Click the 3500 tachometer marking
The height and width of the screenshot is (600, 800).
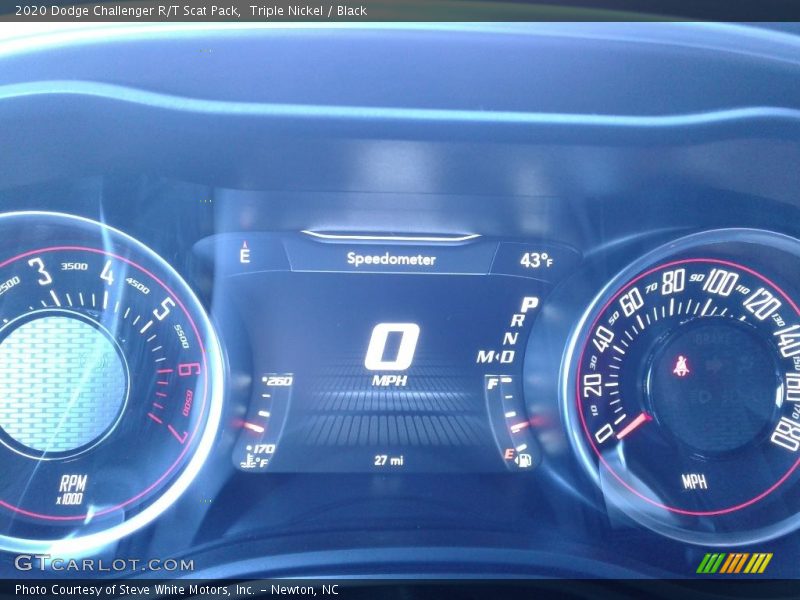(74, 266)
